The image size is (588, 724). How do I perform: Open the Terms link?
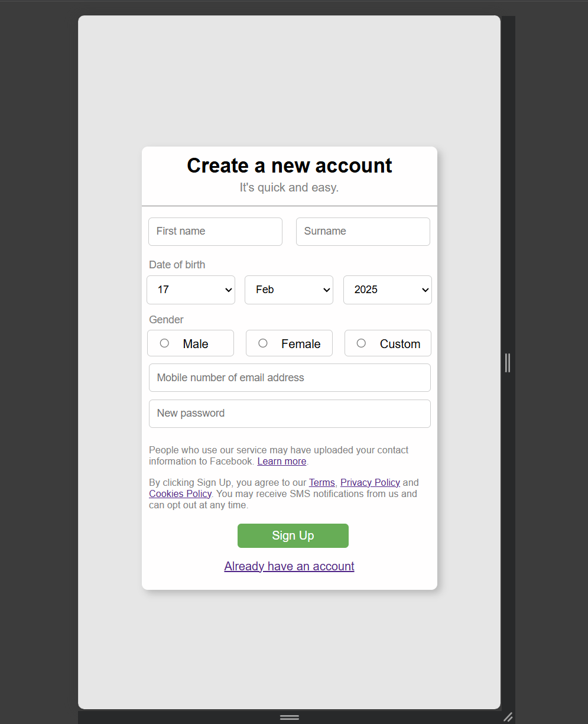[322, 482]
